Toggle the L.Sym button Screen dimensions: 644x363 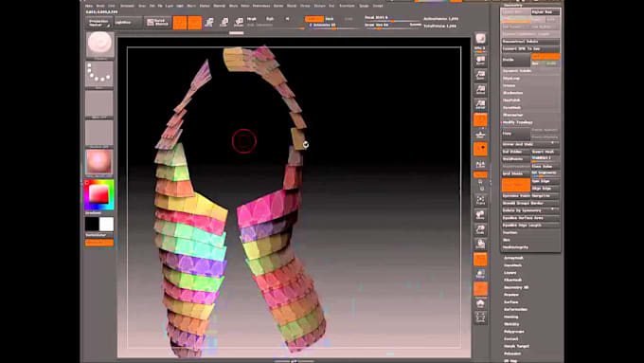[480, 164]
